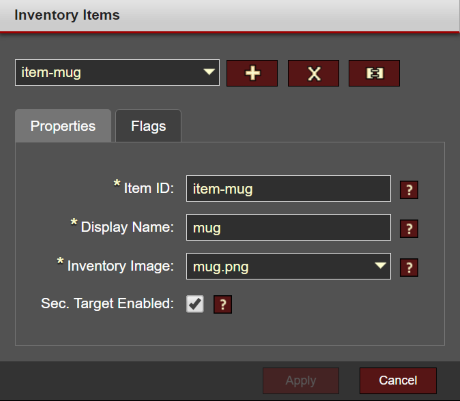Click the rename item icon button

374,73
